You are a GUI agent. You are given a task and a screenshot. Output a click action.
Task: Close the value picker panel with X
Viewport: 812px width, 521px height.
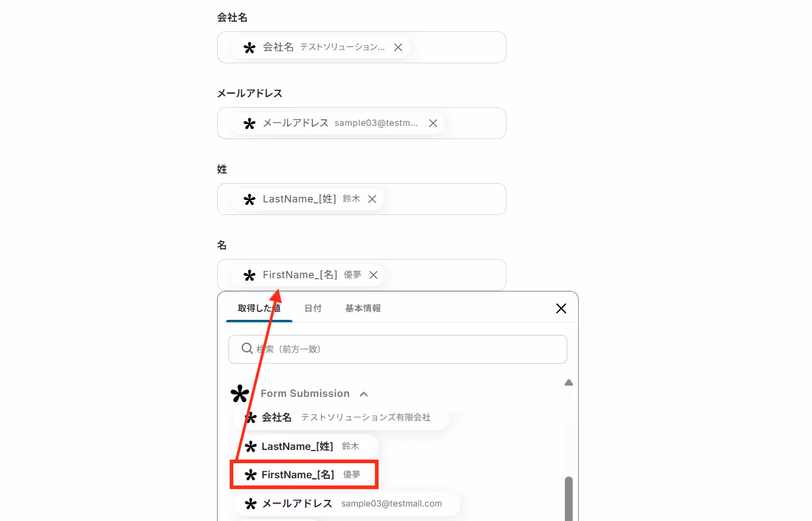561,308
